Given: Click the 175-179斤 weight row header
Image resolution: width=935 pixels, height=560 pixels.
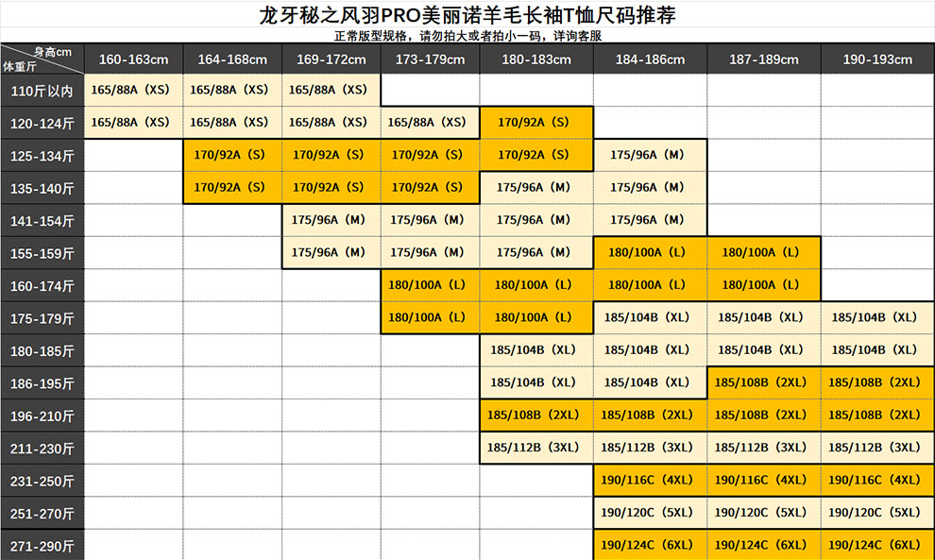Looking at the screenshot, I should point(42,318).
